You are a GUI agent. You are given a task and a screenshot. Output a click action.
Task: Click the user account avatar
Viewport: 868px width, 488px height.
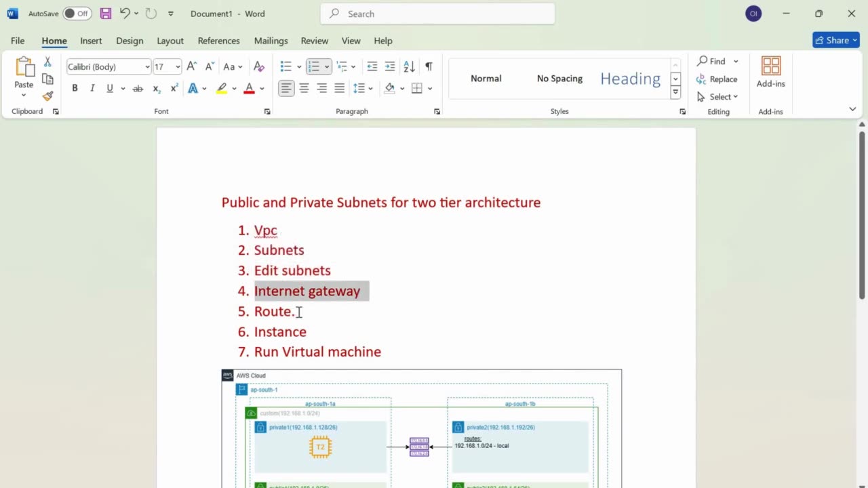tap(753, 14)
